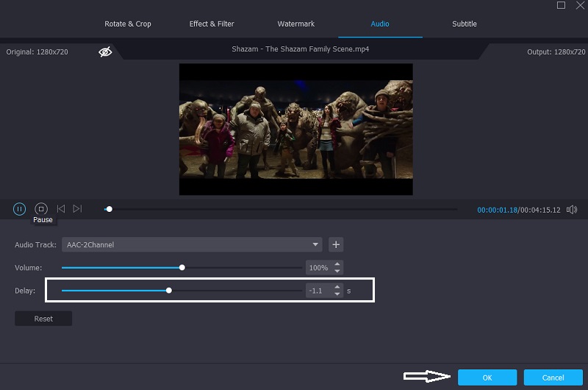Toggle the preview eye visibility icon
Screen dimensions: 588x390
click(105, 52)
